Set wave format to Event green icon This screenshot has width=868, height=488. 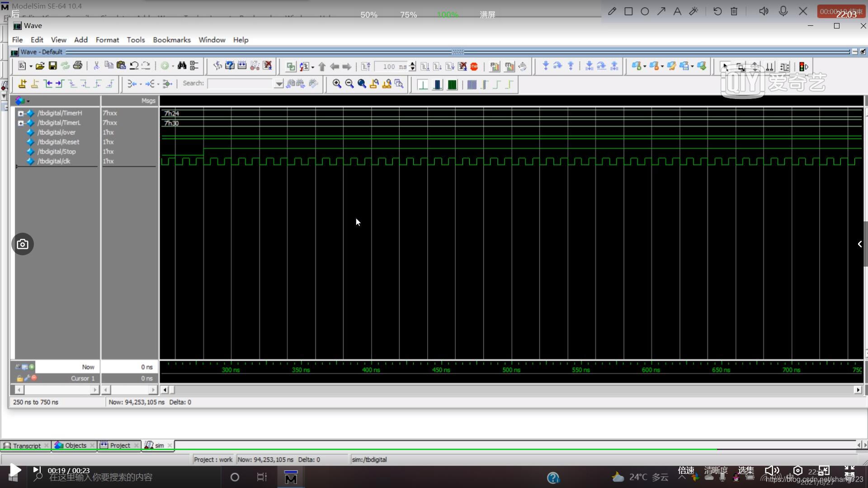[452, 84]
